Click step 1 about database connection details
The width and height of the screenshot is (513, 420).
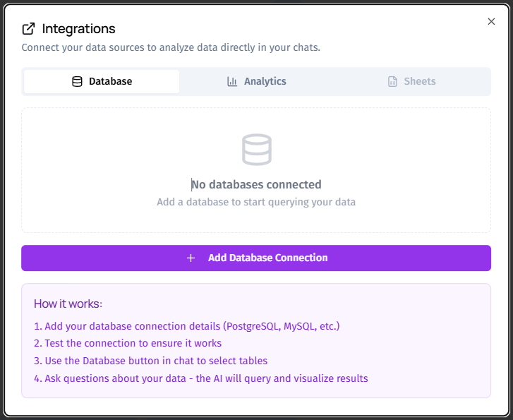coord(187,326)
